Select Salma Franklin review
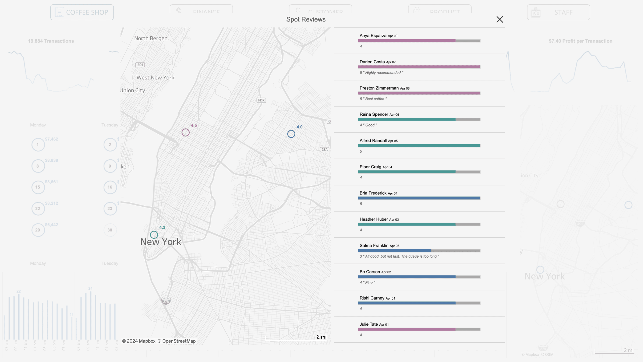The image size is (644, 362). point(419,251)
